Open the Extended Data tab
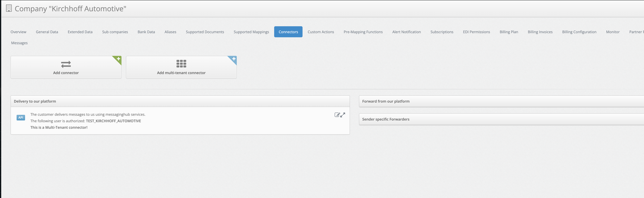Image resolution: width=644 pixels, height=198 pixels. (80, 32)
